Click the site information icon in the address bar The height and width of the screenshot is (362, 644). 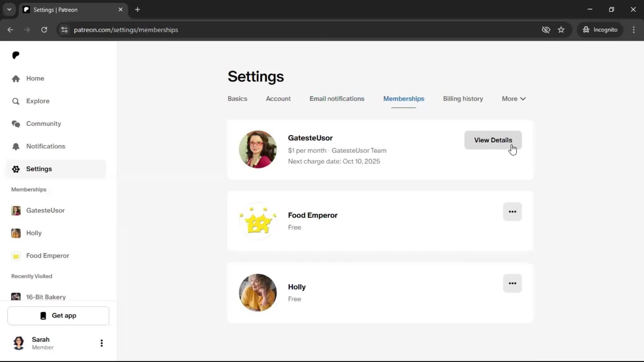[64, 30]
